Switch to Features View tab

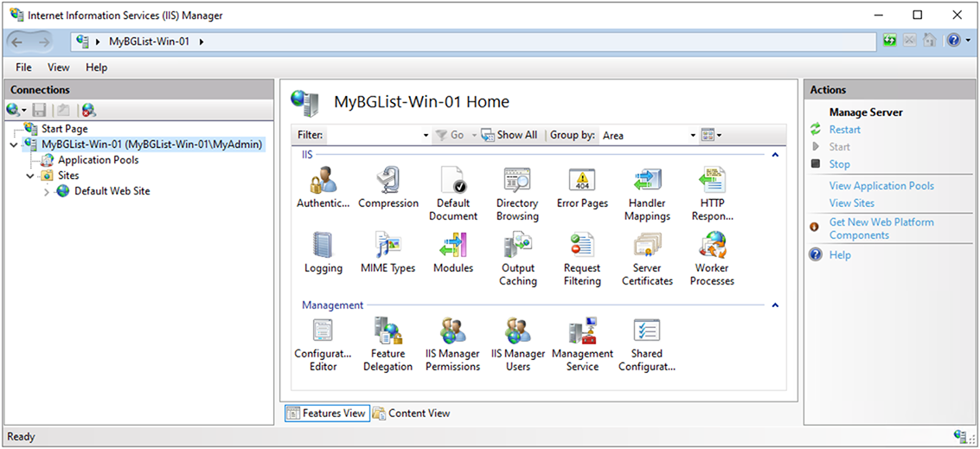[x=327, y=414]
